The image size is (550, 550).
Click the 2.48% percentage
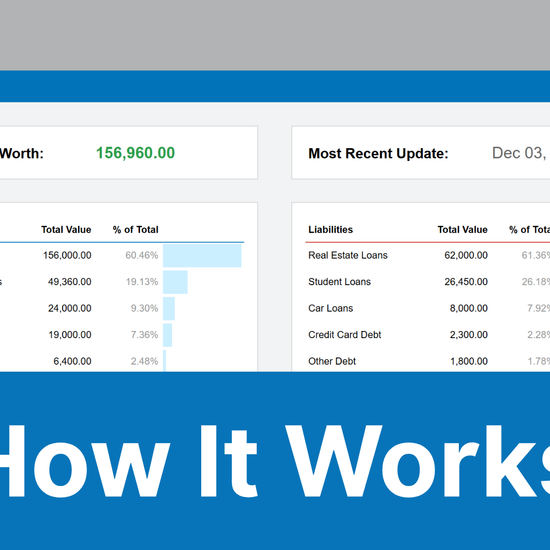(145, 361)
